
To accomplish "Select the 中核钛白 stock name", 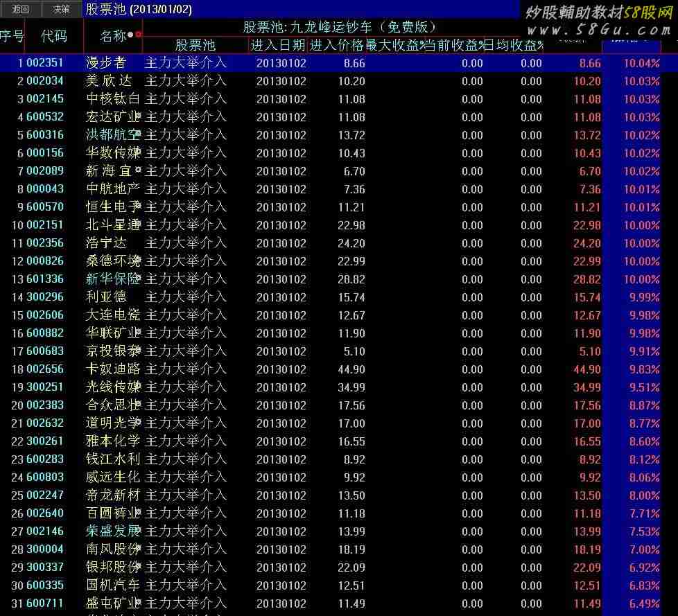I will pos(113,99).
